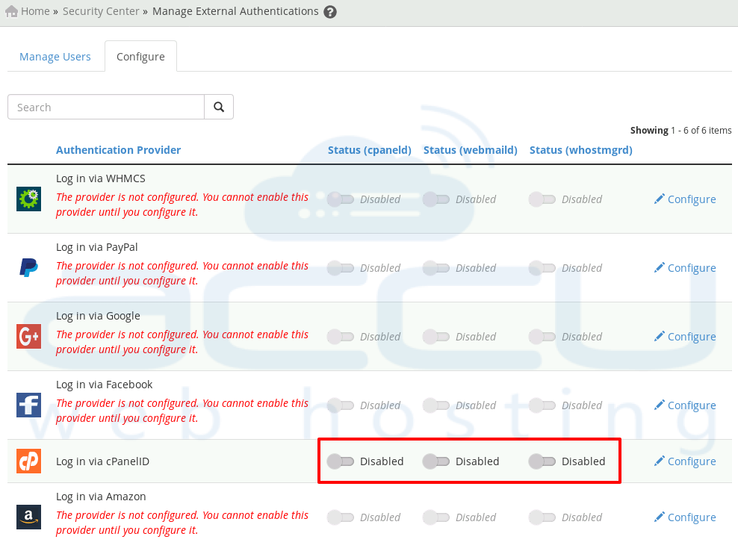
Task: Click 'Log in via cPanelID' text
Action: pyautogui.click(x=102, y=461)
